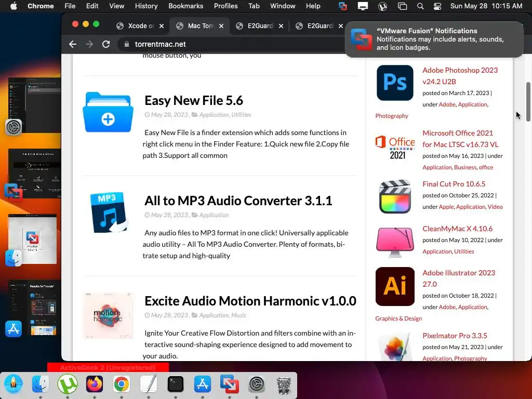Click the torrentmac.net address bar
532x399 pixels.
[231, 44]
